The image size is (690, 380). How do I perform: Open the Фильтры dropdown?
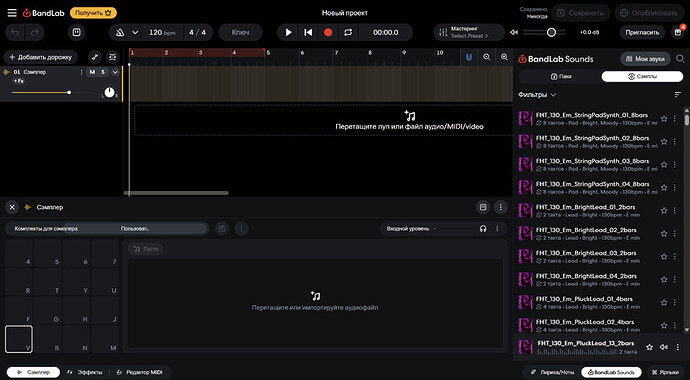[537, 95]
